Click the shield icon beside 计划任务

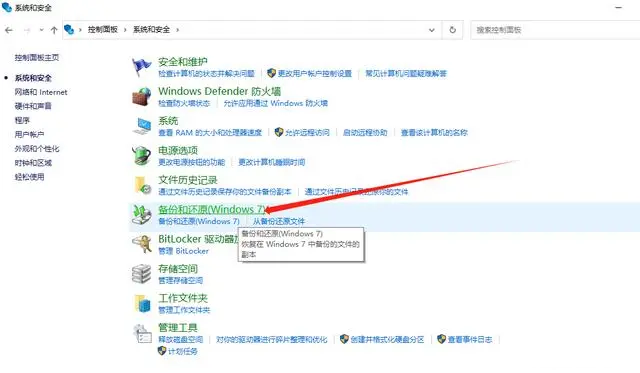click(x=162, y=351)
